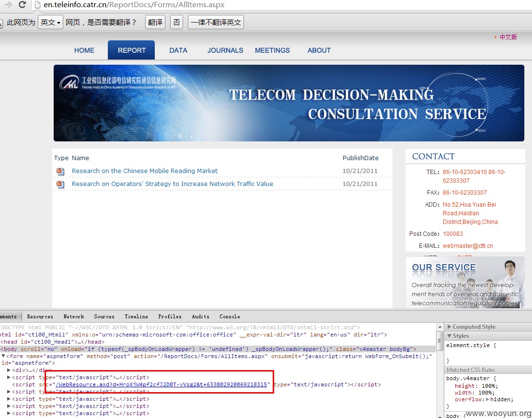Viewport: 532px width, 418px height.
Task: Open the 英文 language dropdown
Action: pos(50,23)
